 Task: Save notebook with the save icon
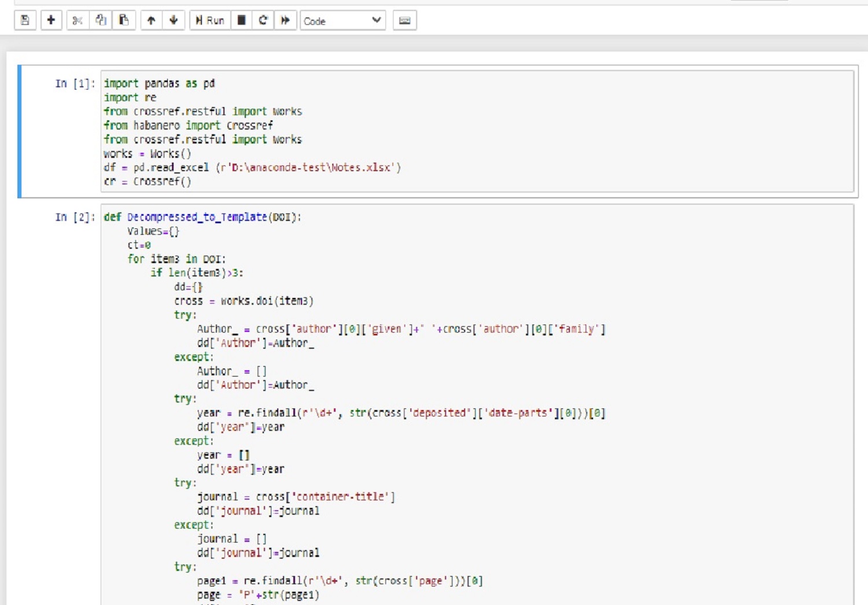pos(25,20)
